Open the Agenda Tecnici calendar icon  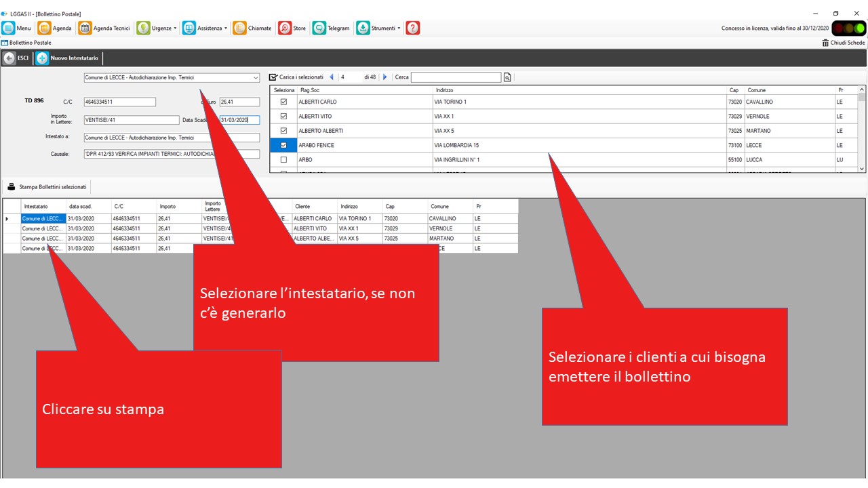(x=85, y=28)
